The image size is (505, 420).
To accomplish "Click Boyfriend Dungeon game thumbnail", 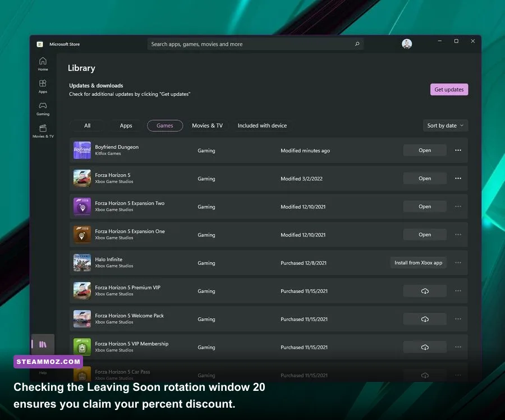I will pyautogui.click(x=82, y=150).
